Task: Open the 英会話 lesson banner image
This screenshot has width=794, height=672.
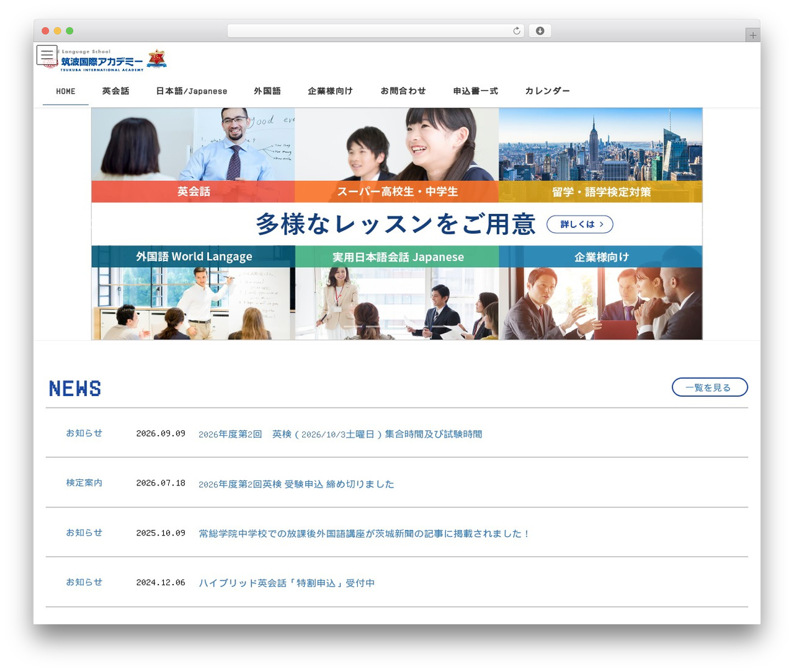Action: coord(193,155)
